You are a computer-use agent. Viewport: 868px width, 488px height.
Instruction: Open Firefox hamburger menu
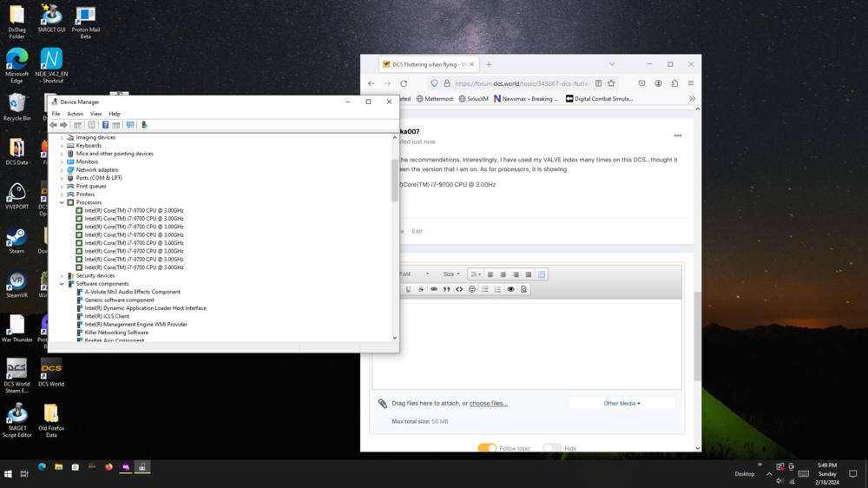[691, 83]
